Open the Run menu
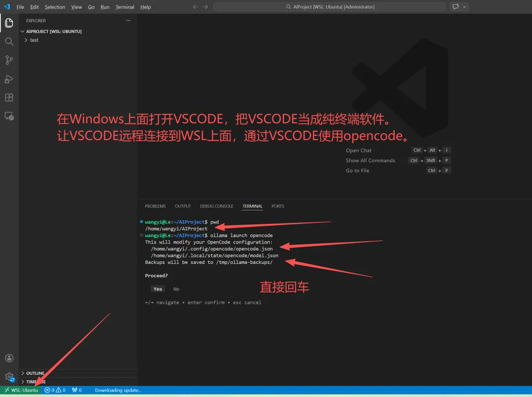532x397 pixels. pos(105,7)
